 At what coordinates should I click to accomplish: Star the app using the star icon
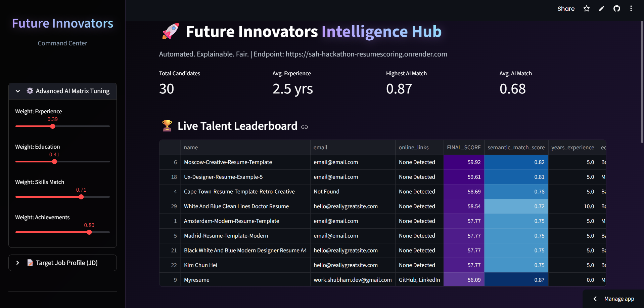[586, 8]
